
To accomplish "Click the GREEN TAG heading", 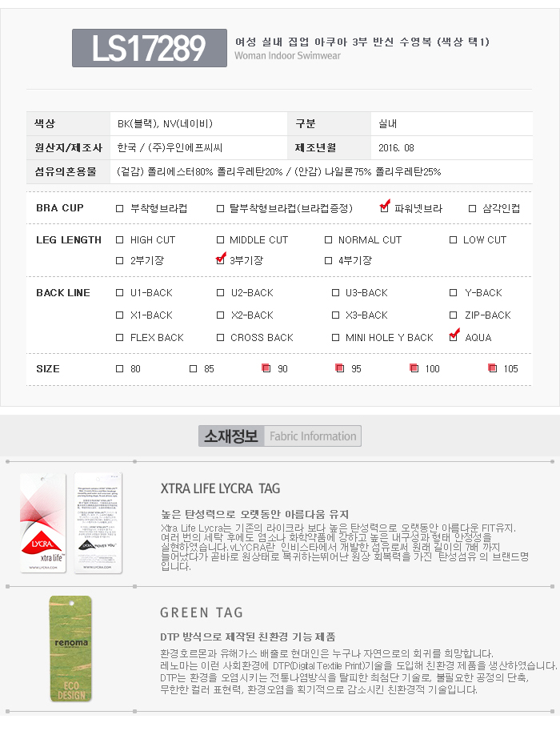I will (x=202, y=612).
